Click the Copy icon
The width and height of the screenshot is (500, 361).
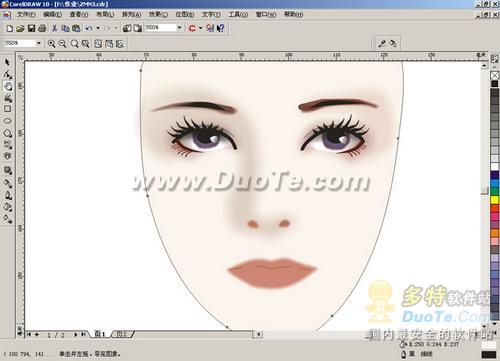pos(65,28)
